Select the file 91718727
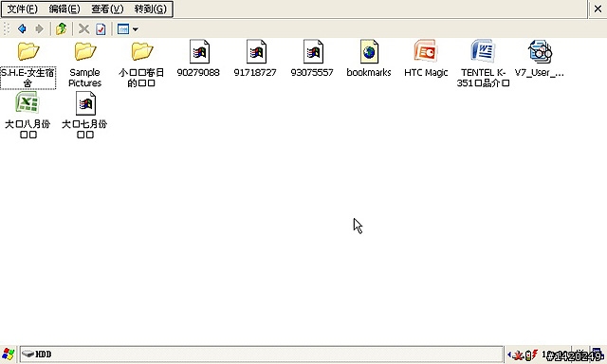The width and height of the screenshot is (607, 364). click(x=255, y=59)
